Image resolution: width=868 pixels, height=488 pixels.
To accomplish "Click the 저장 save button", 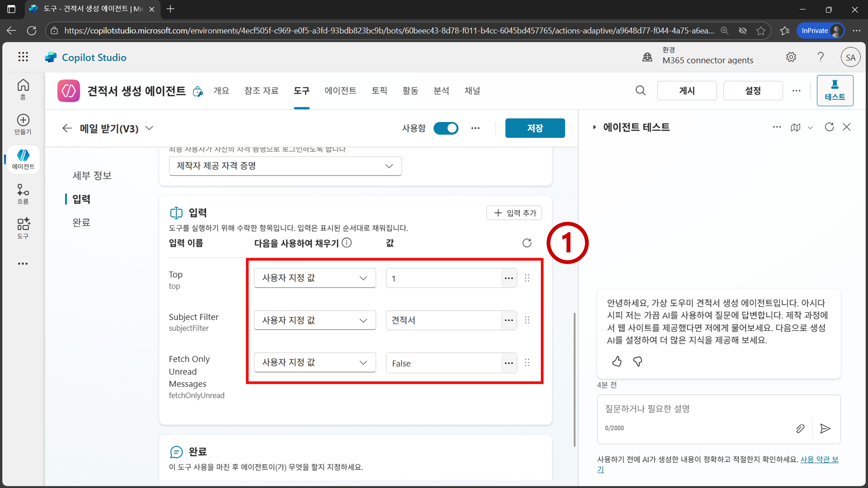I will tap(535, 128).
